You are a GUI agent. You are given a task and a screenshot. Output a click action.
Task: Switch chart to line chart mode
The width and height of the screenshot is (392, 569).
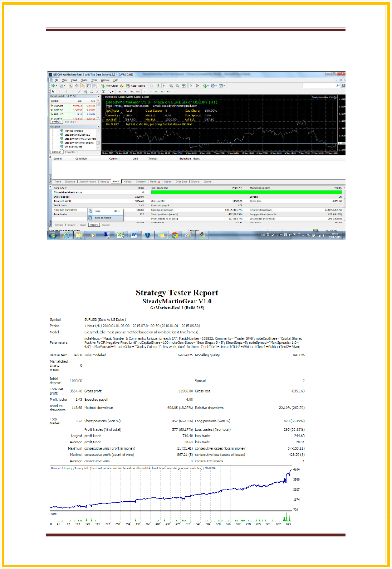(x=164, y=86)
